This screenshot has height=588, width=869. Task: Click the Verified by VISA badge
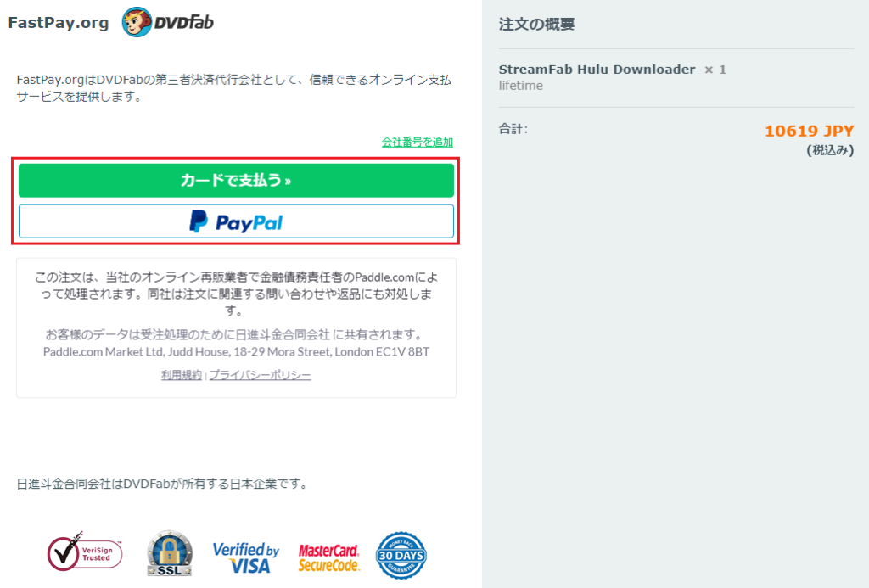coord(245,557)
